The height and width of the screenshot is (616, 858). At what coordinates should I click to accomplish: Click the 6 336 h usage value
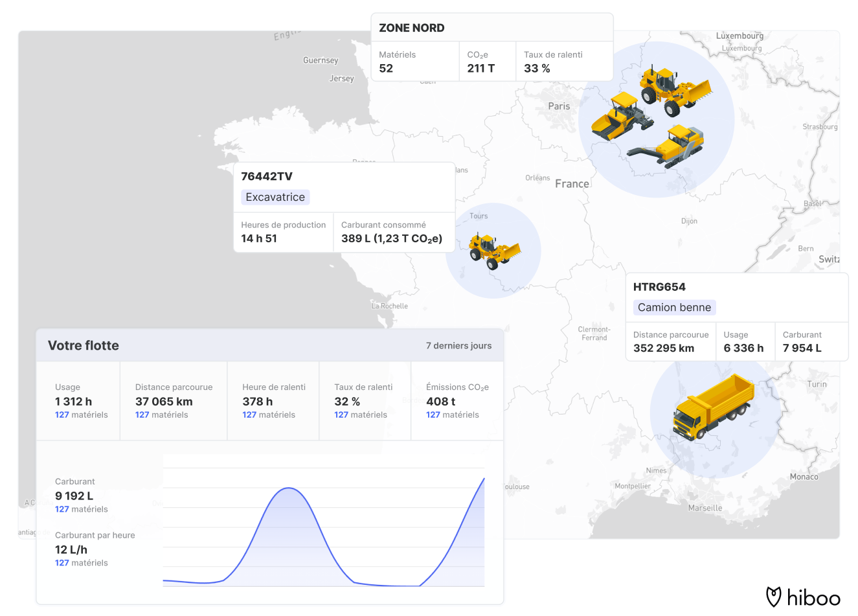743,348
